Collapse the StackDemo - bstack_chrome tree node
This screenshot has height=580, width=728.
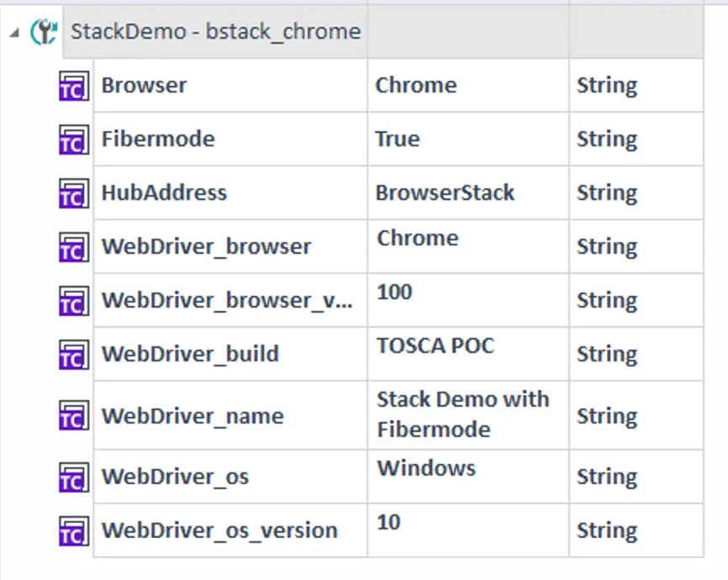13,32
